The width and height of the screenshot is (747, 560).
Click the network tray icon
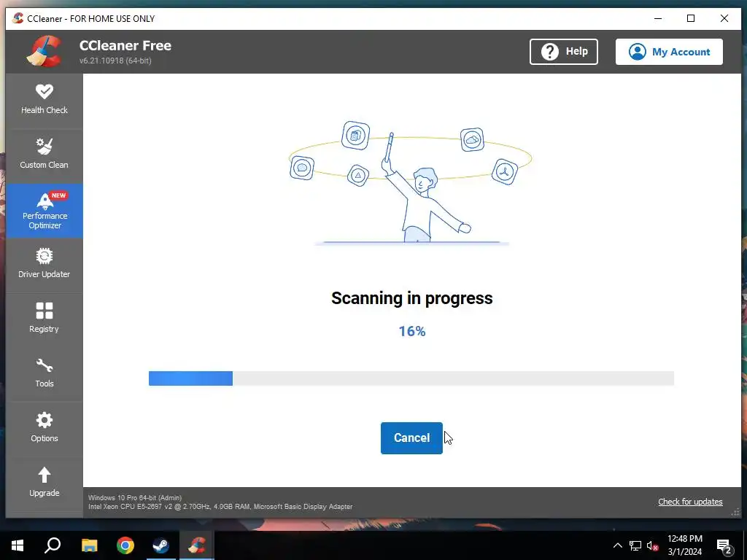[x=635, y=545]
